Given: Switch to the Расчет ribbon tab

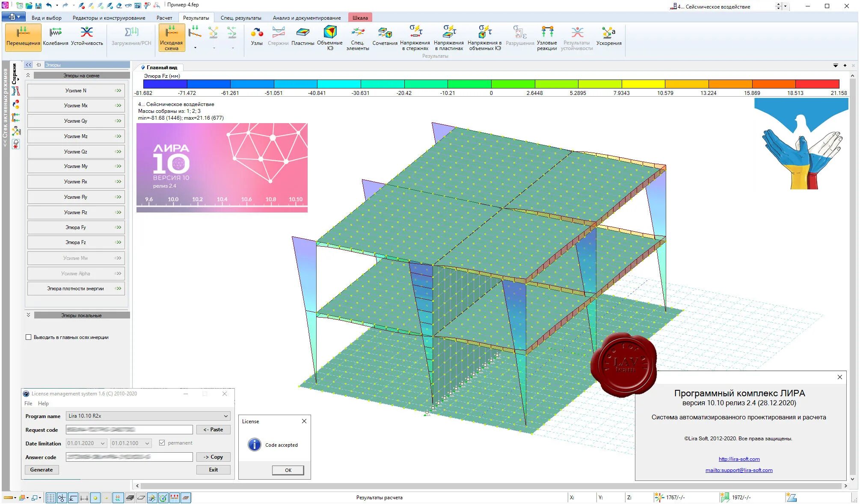Looking at the screenshot, I should 164,18.
